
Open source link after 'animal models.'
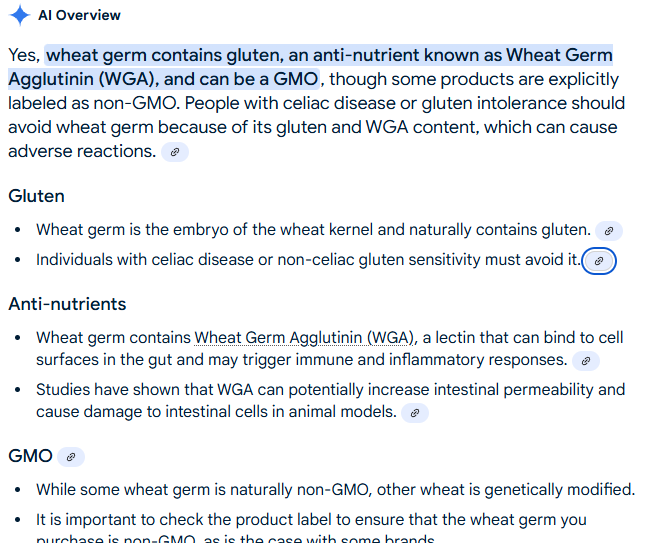(x=415, y=413)
